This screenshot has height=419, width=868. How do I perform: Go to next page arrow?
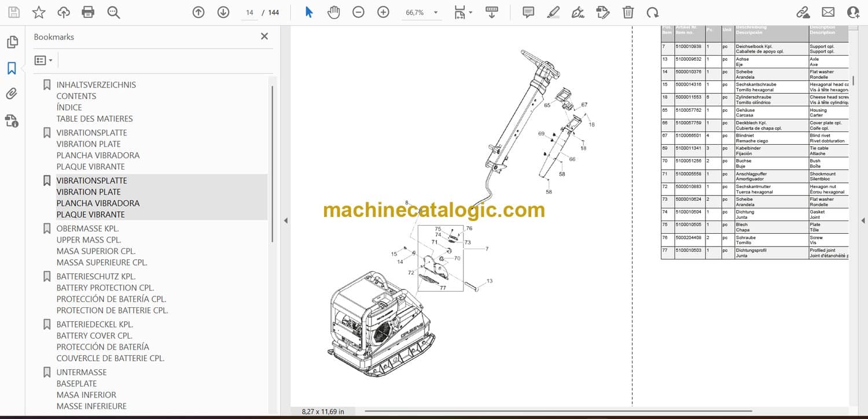click(x=223, y=12)
